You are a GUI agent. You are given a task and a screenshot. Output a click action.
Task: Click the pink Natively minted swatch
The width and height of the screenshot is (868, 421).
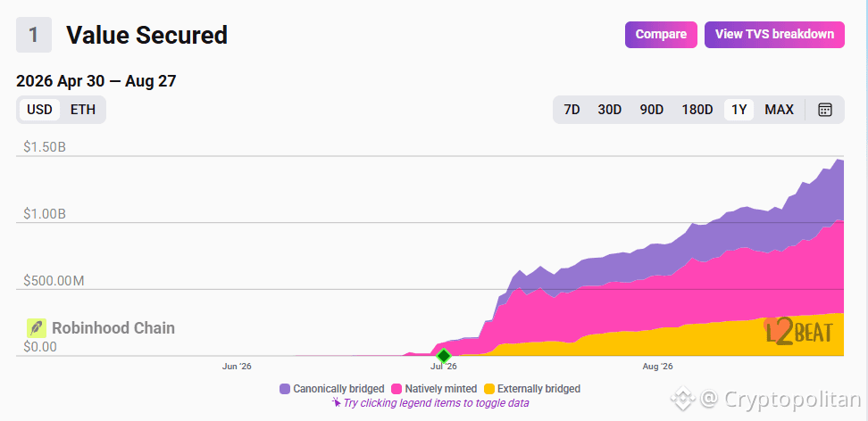[x=396, y=389]
